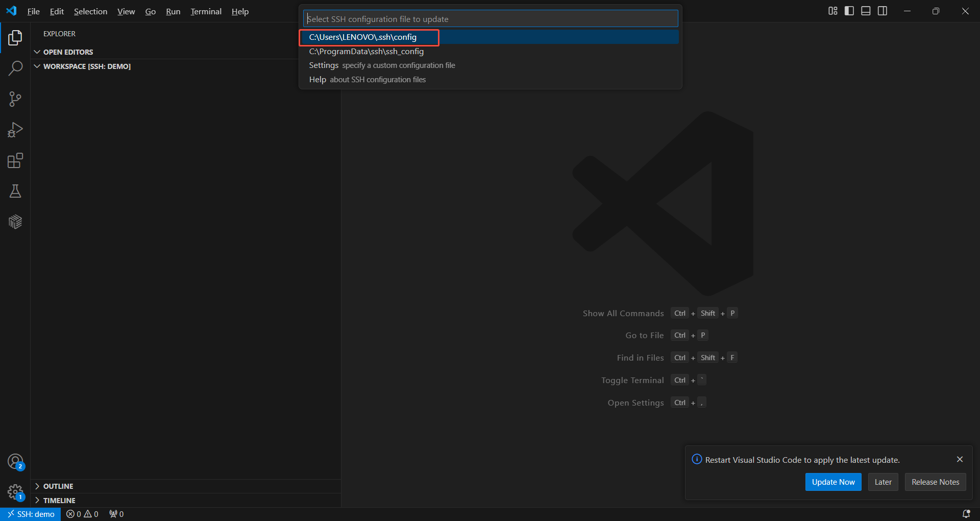
Task: Collapse the Open Editors section
Action: click(x=68, y=52)
